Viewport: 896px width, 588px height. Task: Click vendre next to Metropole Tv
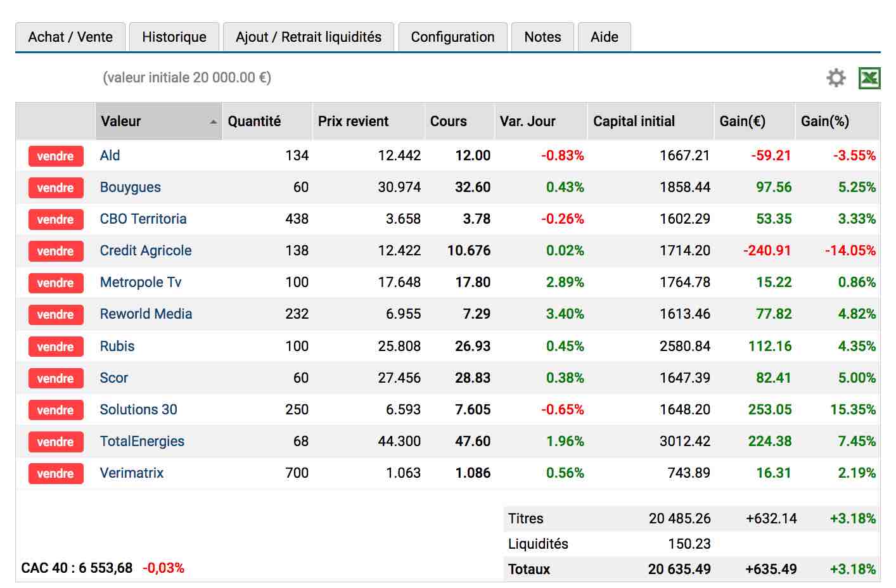[56, 283]
